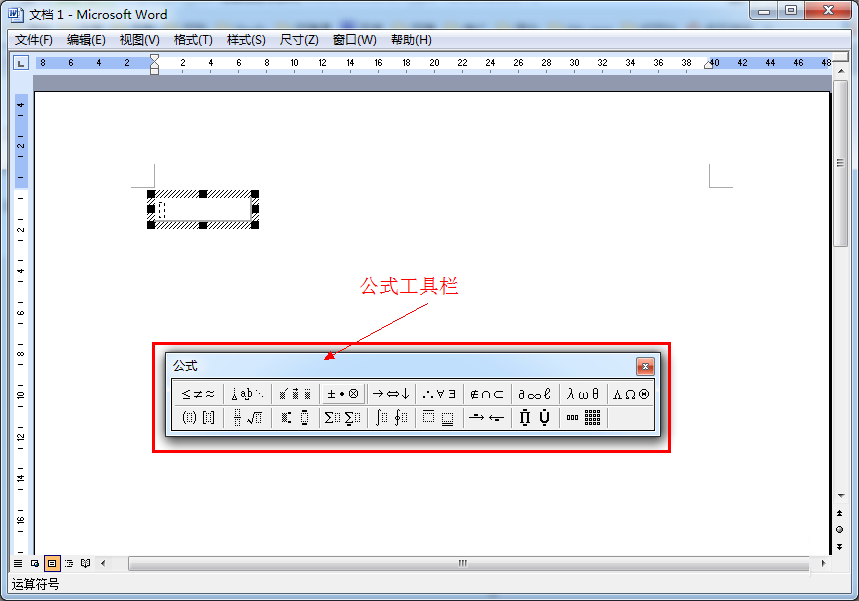Open the matrix templates palette
This screenshot has width=859, height=601.
tap(583, 418)
